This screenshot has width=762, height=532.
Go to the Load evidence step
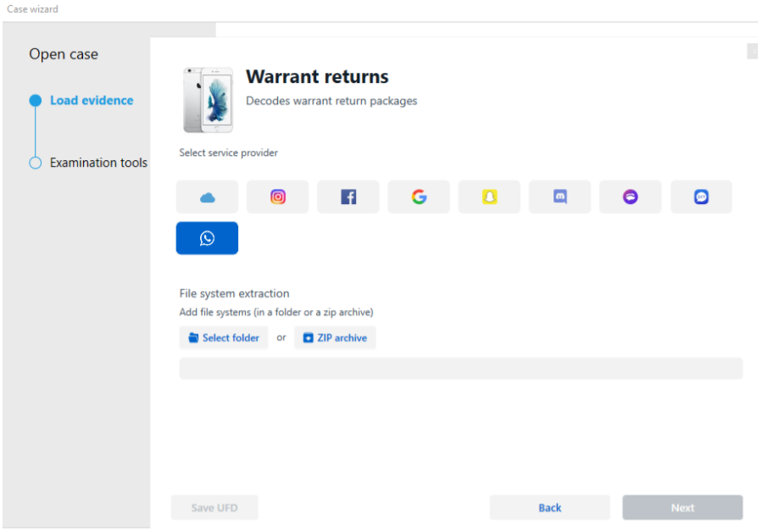[92, 100]
